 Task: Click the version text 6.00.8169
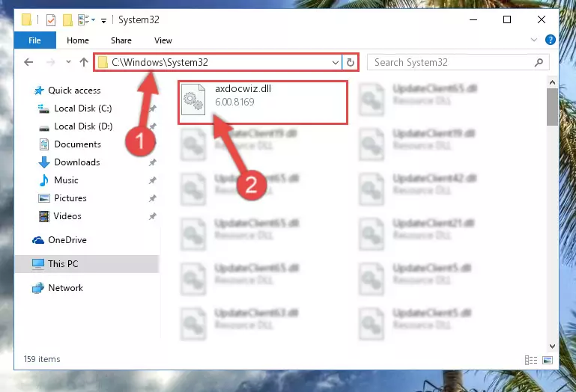tap(234, 102)
